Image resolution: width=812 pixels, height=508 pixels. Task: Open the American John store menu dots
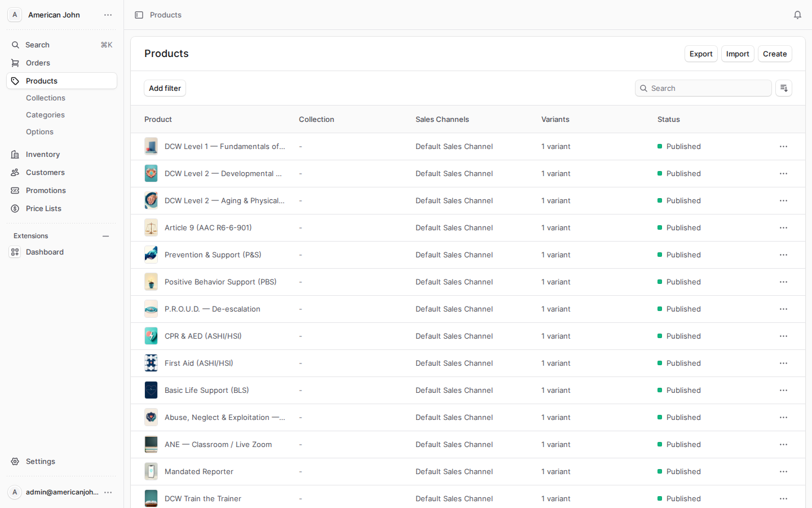click(x=108, y=15)
